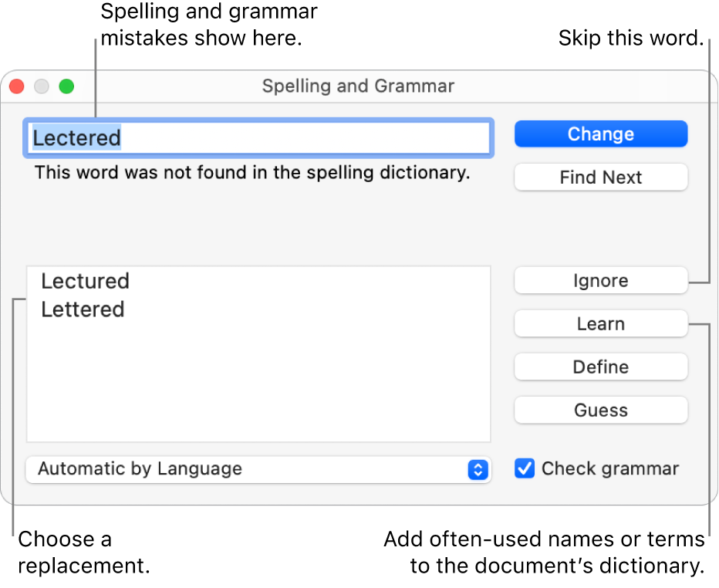Close the Spelling and Grammar window

point(16,86)
